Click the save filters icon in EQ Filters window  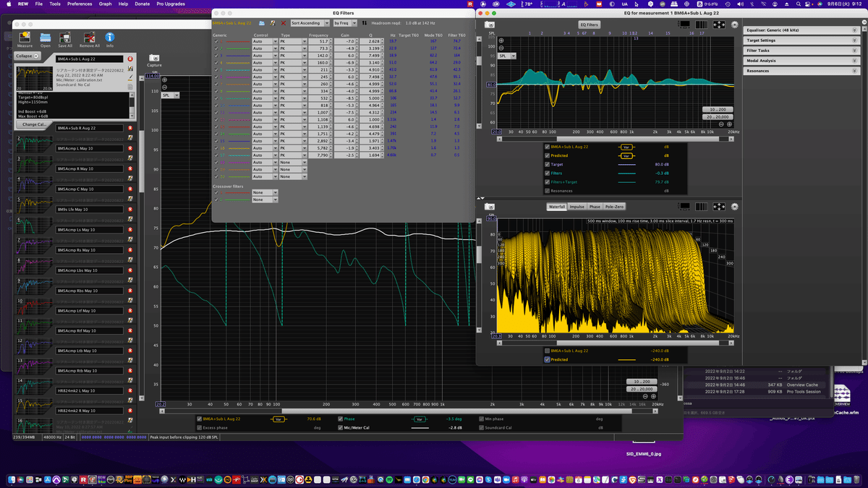[x=273, y=23]
